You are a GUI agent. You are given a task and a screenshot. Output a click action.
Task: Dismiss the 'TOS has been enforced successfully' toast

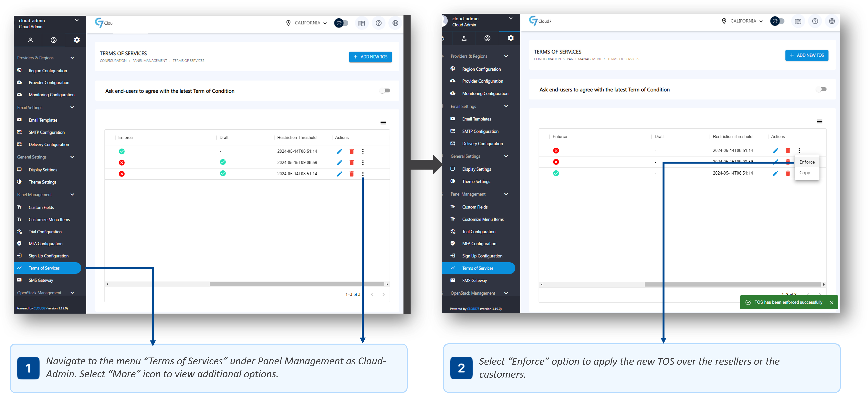[832, 302]
